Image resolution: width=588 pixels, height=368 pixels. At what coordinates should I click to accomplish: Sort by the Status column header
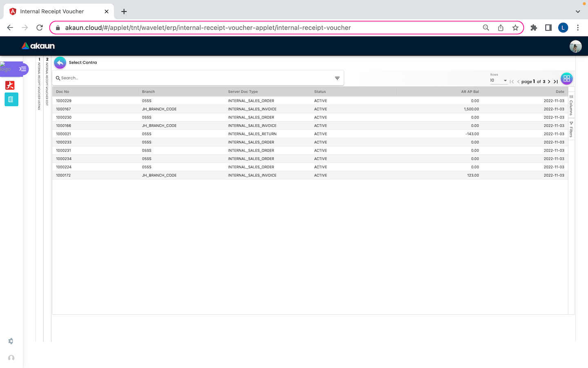pyautogui.click(x=320, y=92)
